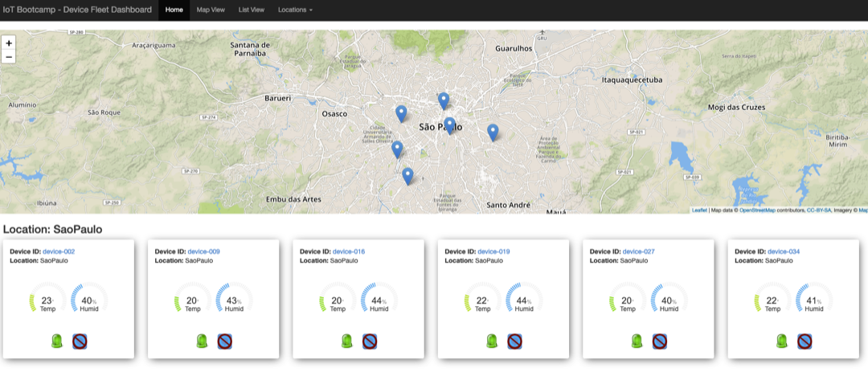Viewport: 868px width, 376px height.
Task: Click the Itaquaquecetuba map label
Action: coord(632,80)
